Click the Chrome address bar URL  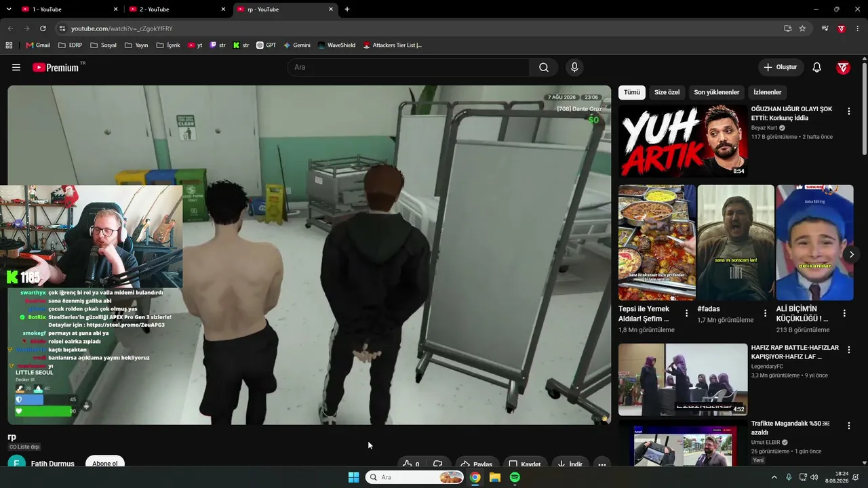pos(122,28)
